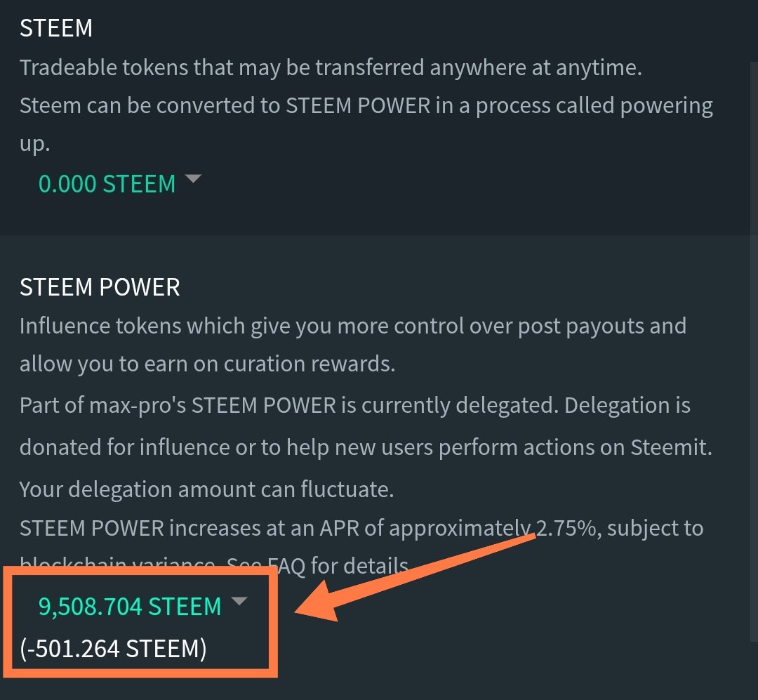
Task: Click the word 'up.' ending the STEEM description
Action: pyautogui.click(x=35, y=144)
